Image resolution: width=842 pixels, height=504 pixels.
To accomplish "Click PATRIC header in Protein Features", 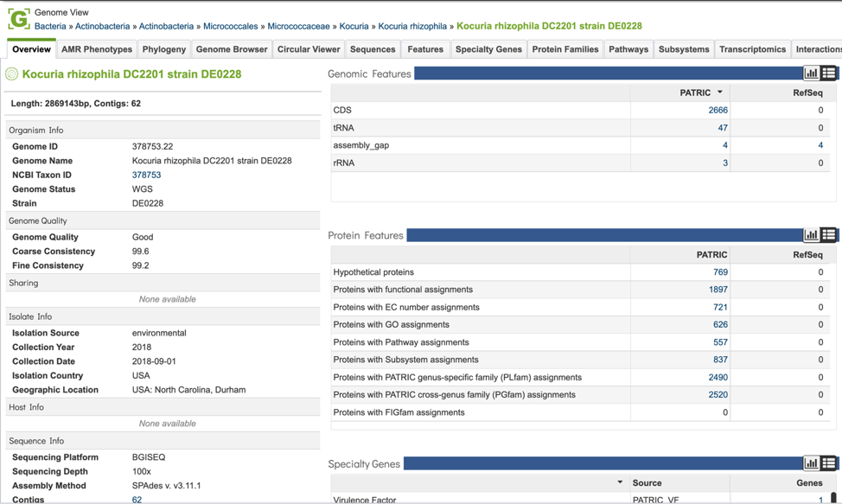I will (711, 254).
